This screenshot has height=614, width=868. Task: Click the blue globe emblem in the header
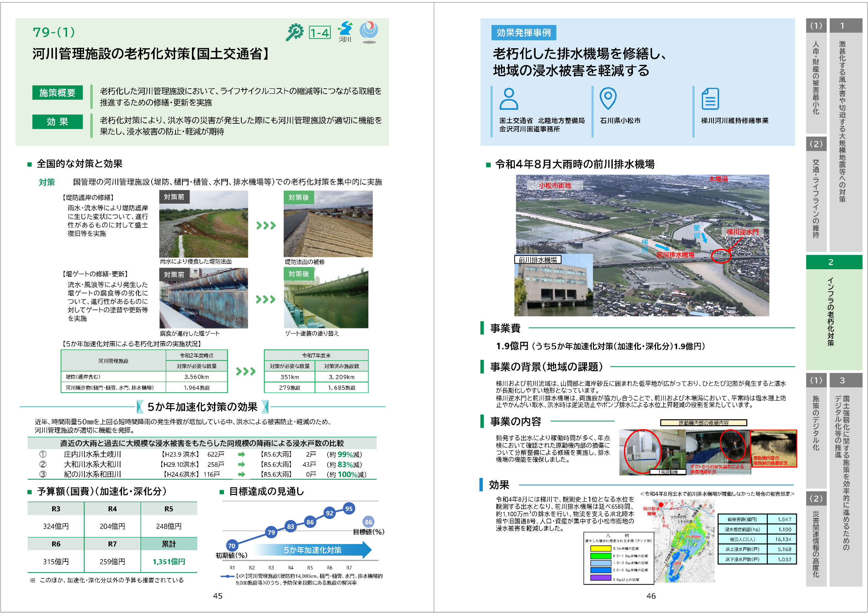coord(369,32)
